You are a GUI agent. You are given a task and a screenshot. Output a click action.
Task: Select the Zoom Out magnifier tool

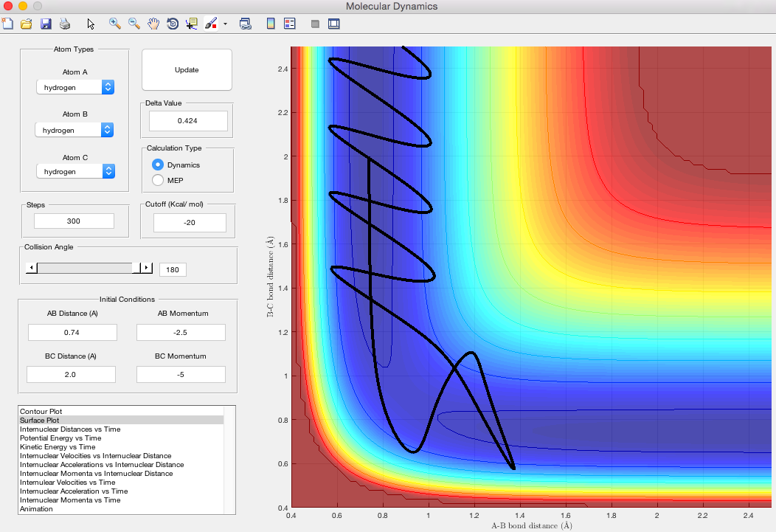coord(134,24)
